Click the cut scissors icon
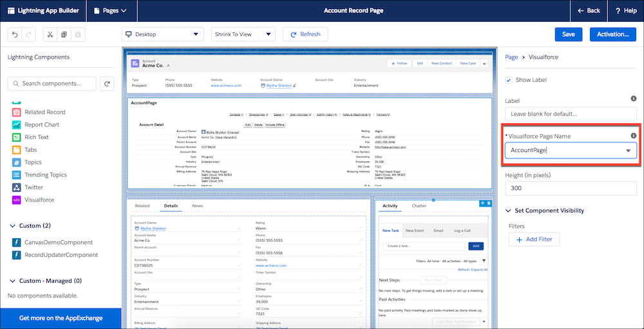 click(50, 35)
